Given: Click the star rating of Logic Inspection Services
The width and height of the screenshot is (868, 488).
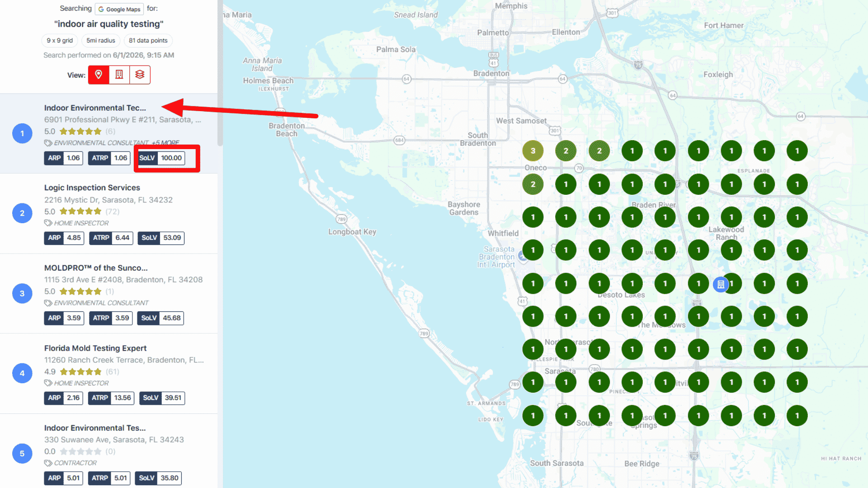Looking at the screenshot, I should pyautogui.click(x=80, y=211).
